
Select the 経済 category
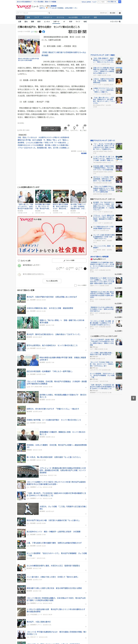coord(39,21)
